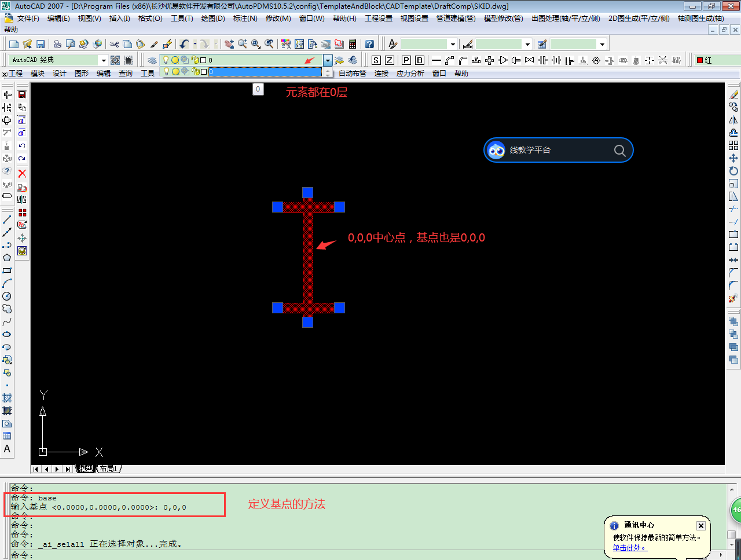Click the boxed B piping icon
Screen dimensions: 741x560
pyautogui.click(x=420, y=60)
